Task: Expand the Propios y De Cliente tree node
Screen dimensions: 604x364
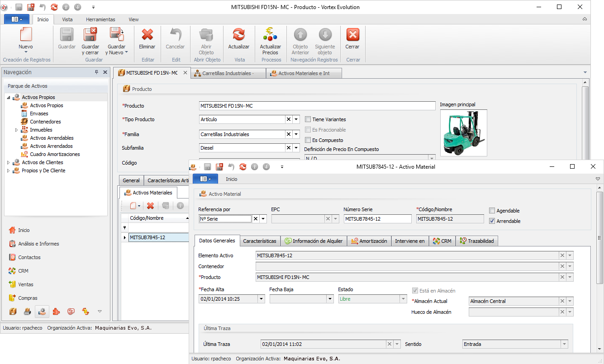Action: tap(8, 170)
